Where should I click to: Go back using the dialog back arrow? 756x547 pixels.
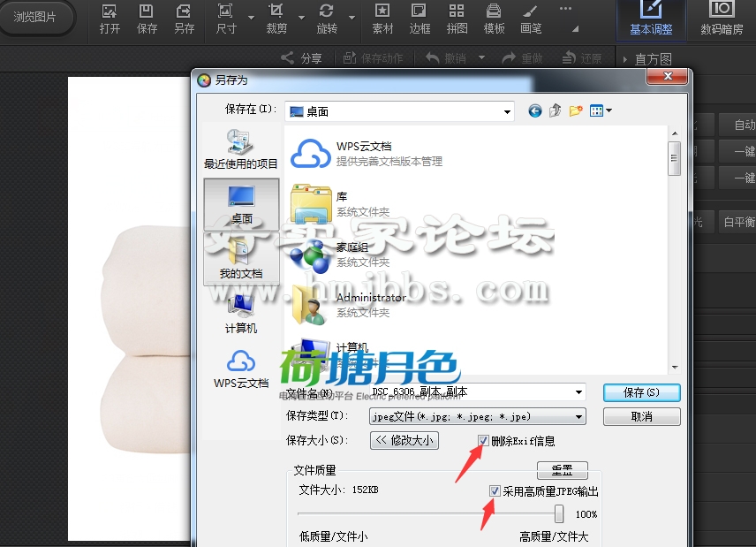point(535,110)
